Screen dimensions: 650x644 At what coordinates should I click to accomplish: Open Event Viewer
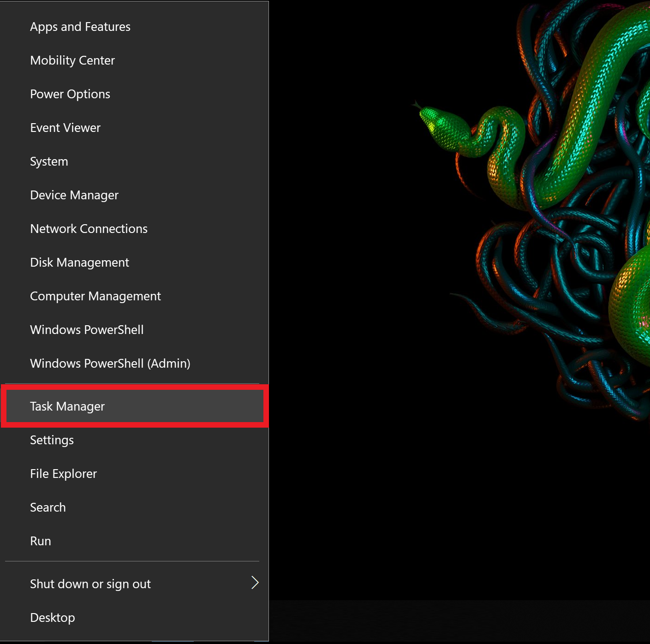[65, 127]
